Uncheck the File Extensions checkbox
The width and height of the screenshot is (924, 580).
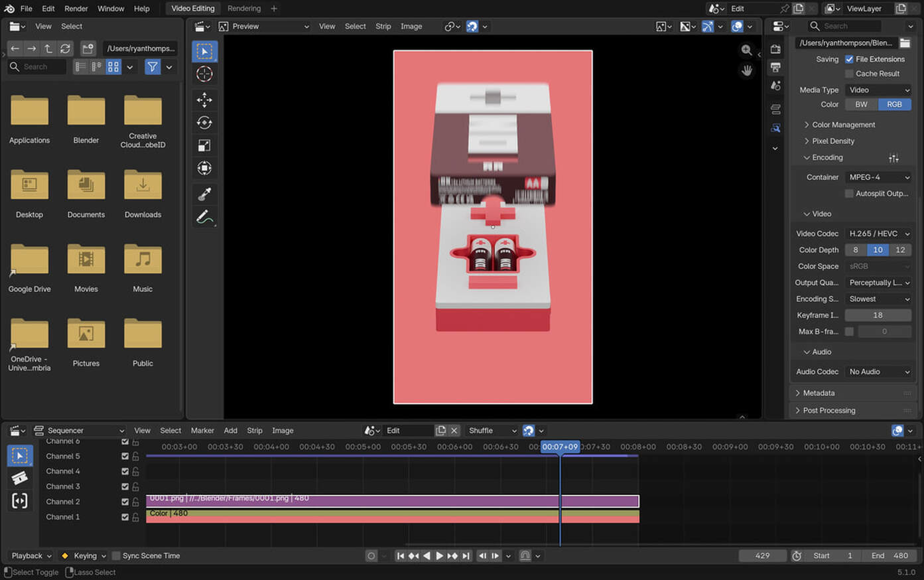point(849,59)
